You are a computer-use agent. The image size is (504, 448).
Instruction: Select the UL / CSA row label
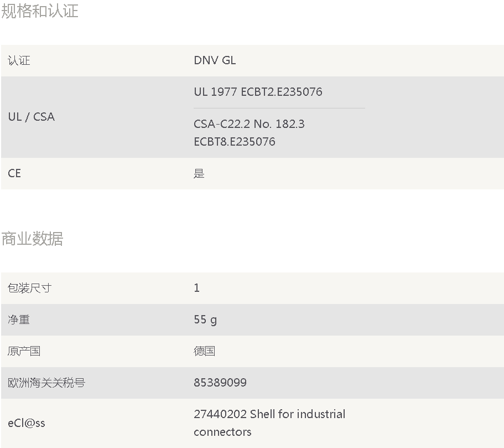(31, 117)
